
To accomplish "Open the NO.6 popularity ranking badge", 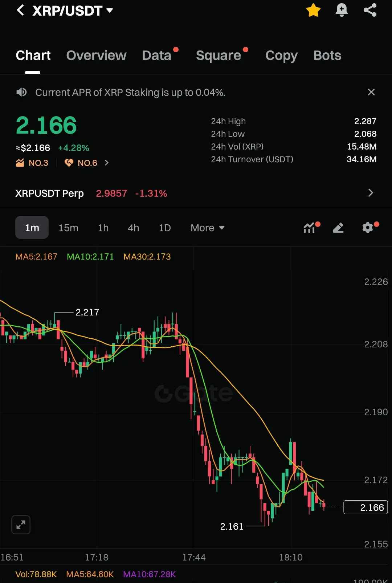I will (81, 163).
